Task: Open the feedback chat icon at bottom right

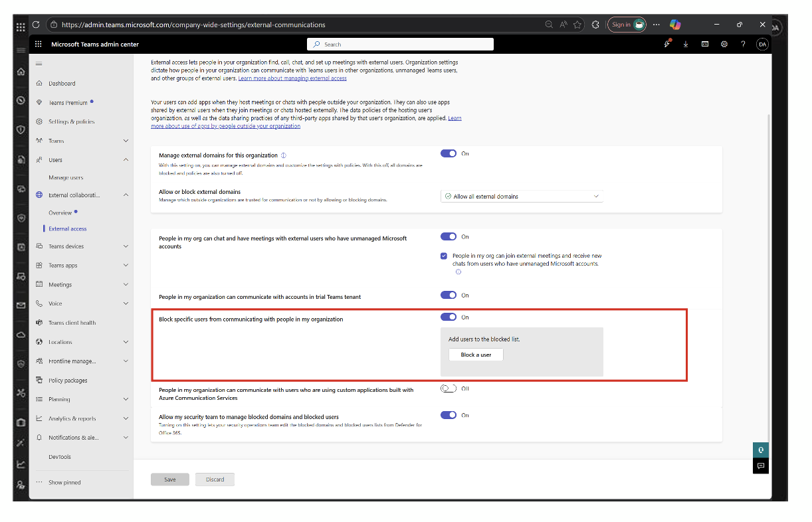Action: click(x=761, y=466)
